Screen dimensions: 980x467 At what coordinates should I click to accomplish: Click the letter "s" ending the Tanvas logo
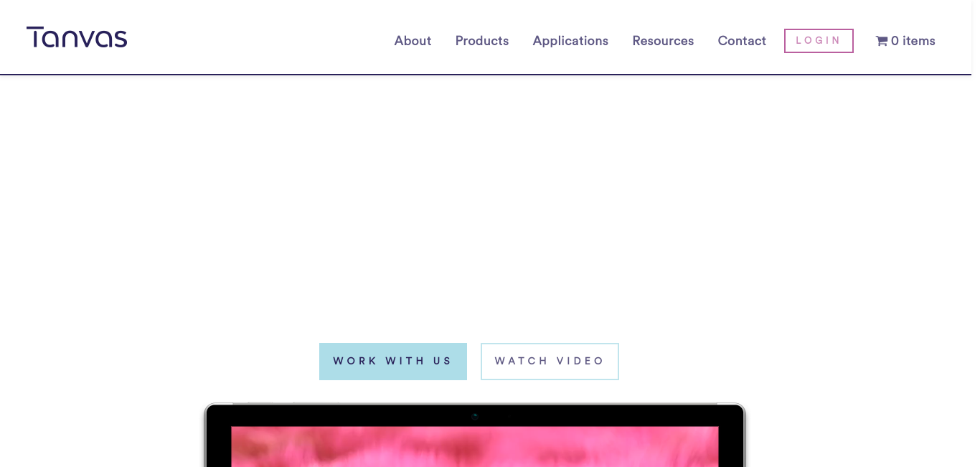pos(120,40)
